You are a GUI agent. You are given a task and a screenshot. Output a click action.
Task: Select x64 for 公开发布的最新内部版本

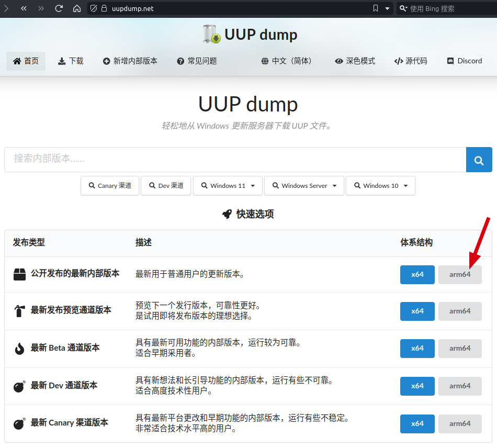tap(417, 275)
